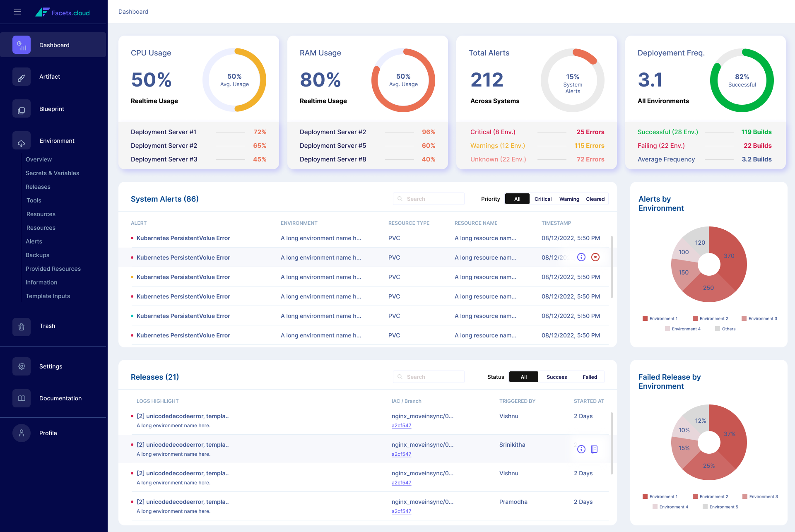
Task: Filter alerts by All priority
Action: (517, 199)
